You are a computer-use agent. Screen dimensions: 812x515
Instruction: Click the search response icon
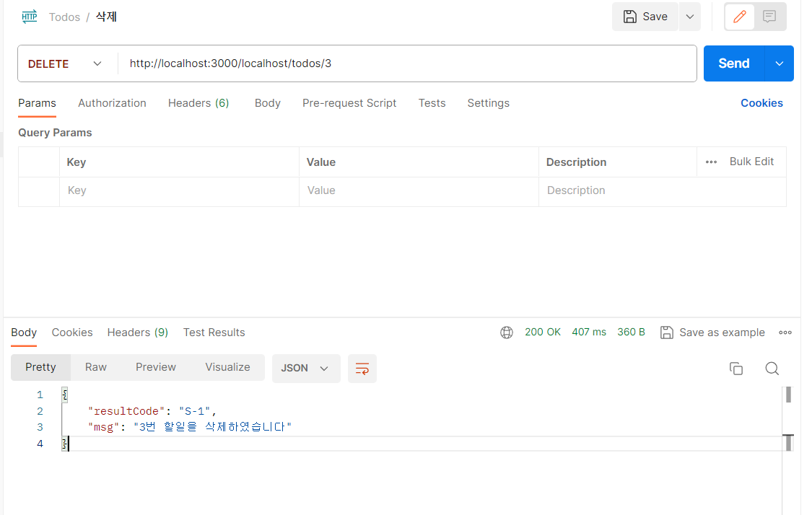point(772,369)
